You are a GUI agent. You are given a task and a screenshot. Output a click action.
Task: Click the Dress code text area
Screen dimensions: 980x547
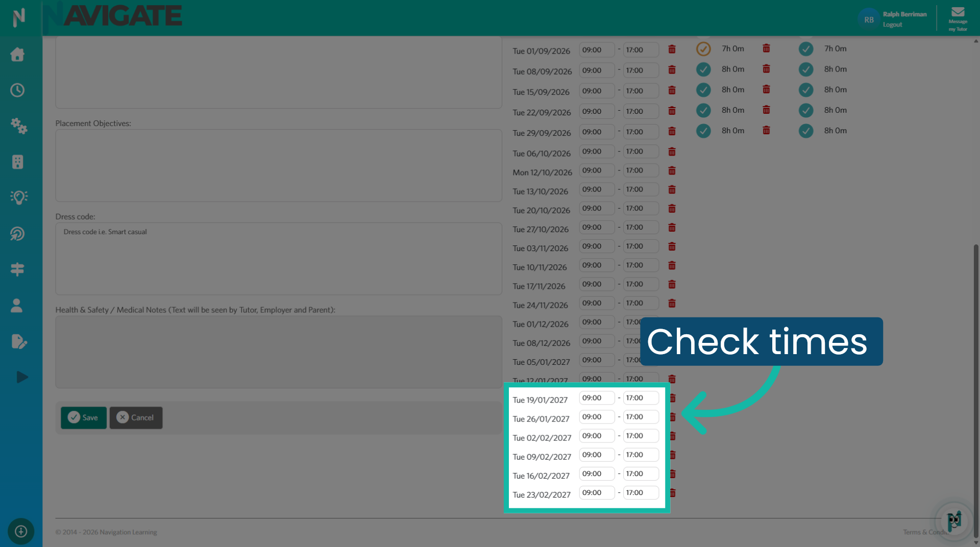pos(279,259)
